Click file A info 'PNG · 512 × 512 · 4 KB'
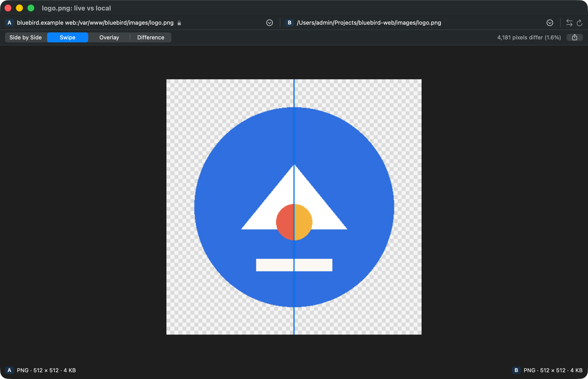588x379 pixels. 46,370
